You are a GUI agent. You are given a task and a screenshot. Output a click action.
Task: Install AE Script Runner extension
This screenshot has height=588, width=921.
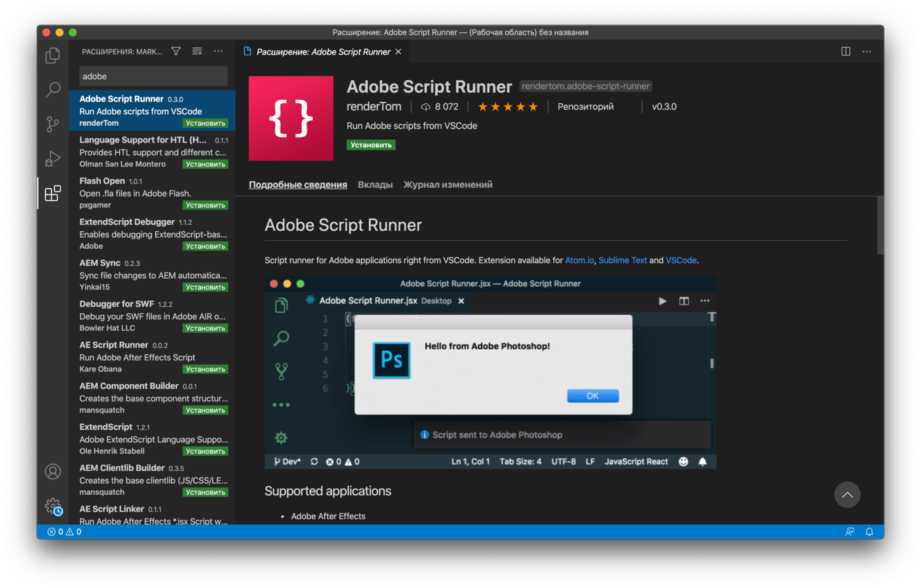pyautogui.click(x=206, y=369)
